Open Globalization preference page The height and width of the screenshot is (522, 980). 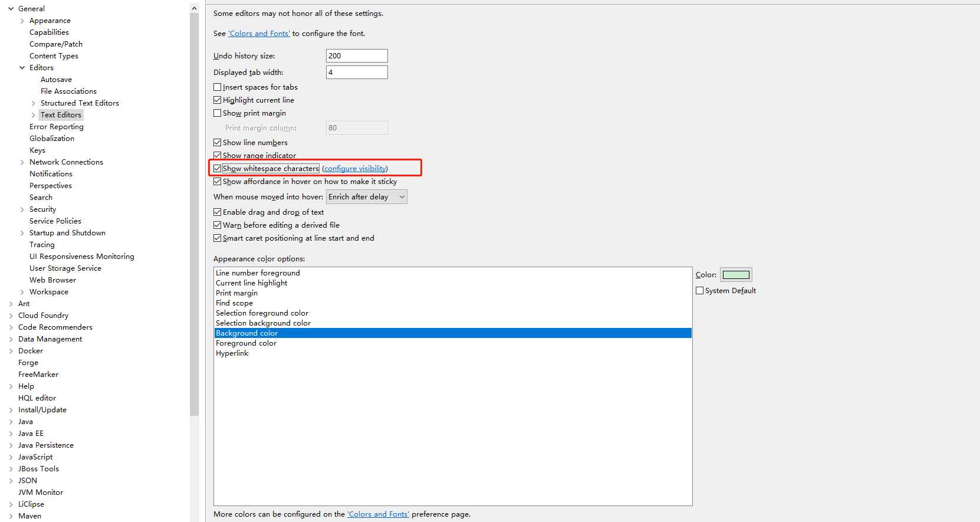pos(52,139)
